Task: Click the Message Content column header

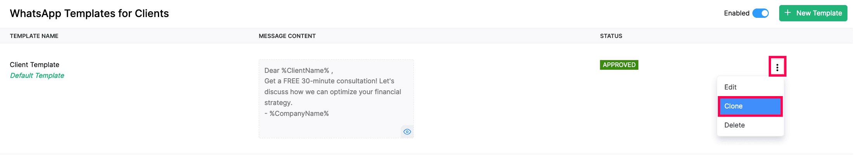Action: pos(287,36)
